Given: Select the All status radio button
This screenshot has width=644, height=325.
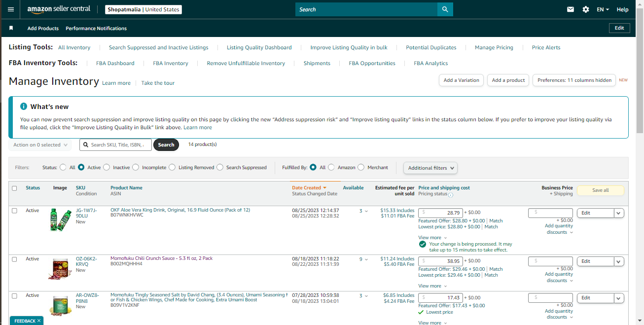Looking at the screenshot, I should [63, 167].
